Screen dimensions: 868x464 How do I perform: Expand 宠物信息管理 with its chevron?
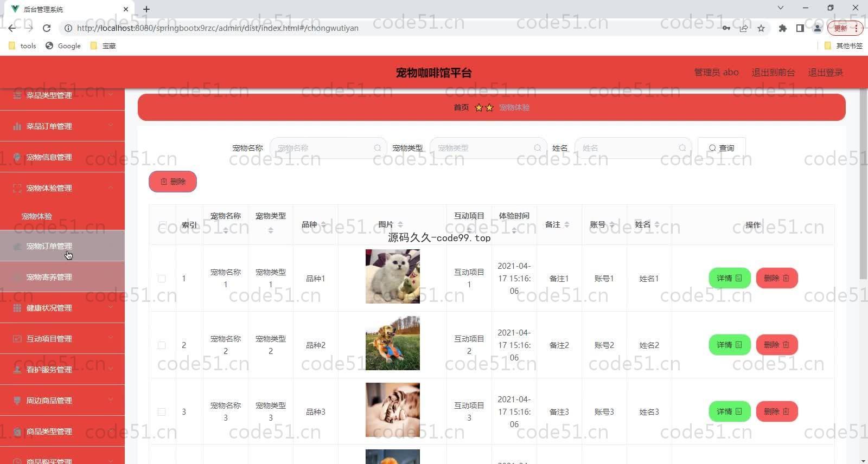click(111, 157)
